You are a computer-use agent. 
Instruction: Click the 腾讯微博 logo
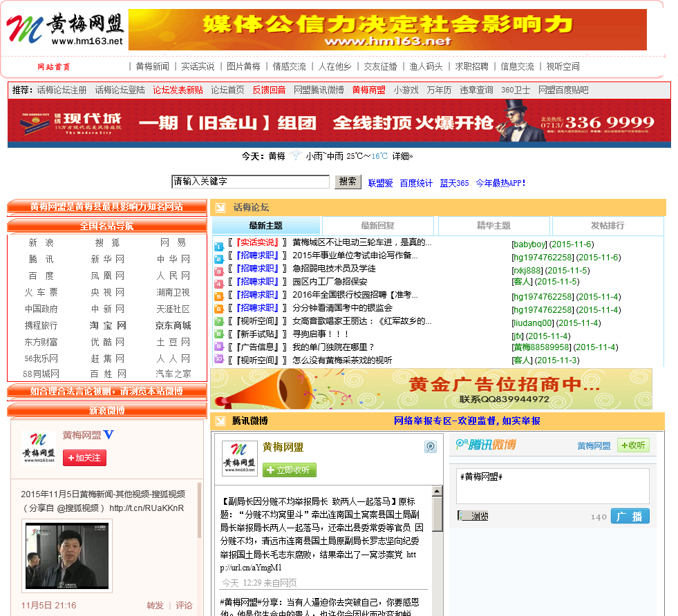(x=486, y=445)
